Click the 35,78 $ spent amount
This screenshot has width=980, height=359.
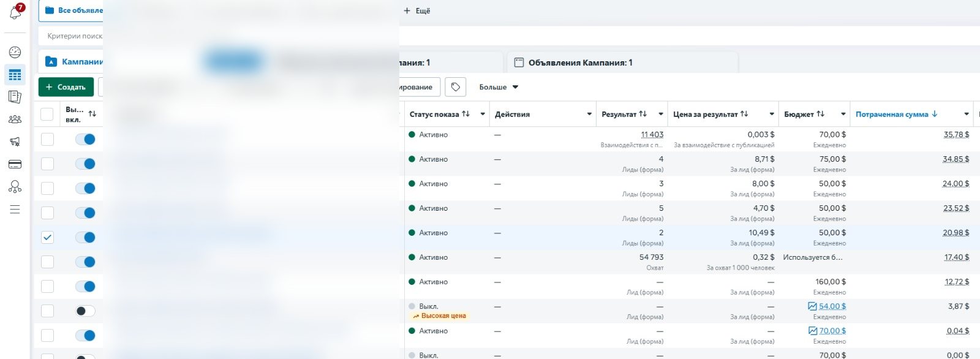[x=956, y=135]
